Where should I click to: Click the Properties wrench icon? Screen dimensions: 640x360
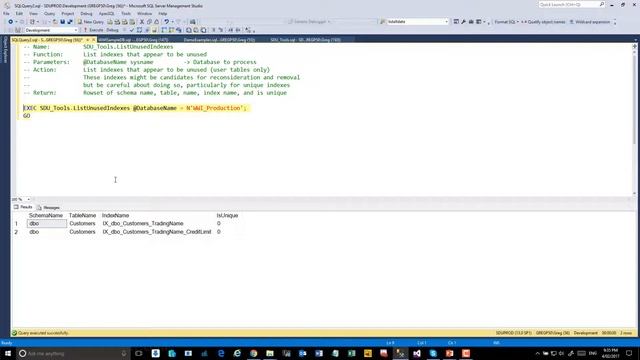tap(463, 22)
